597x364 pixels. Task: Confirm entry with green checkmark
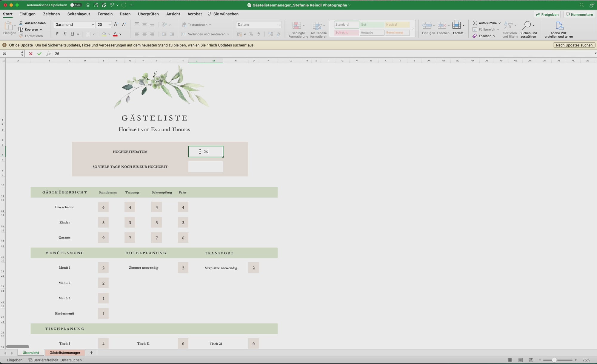point(39,54)
